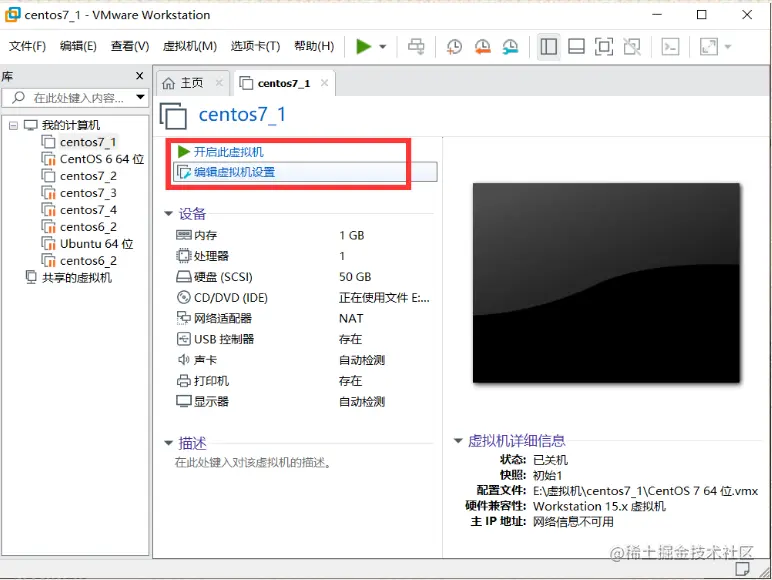This screenshot has width=772, height=580.
Task: Open the console view toolbar icon
Action: 670,47
